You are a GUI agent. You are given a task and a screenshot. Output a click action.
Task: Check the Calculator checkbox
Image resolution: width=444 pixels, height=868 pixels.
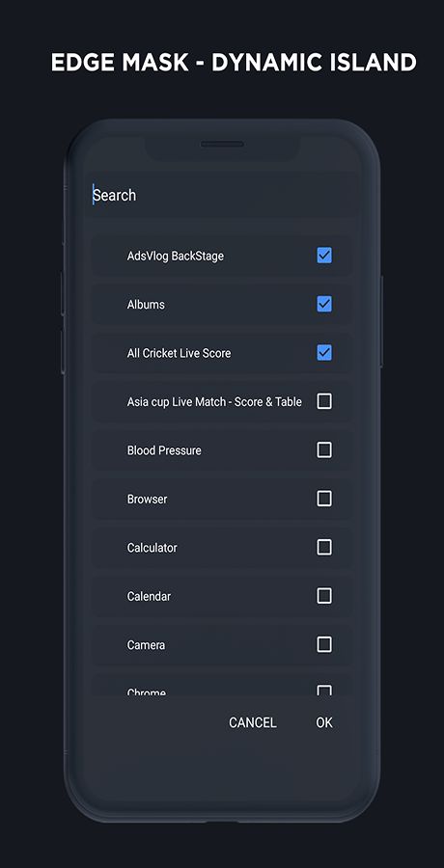(324, 548)
